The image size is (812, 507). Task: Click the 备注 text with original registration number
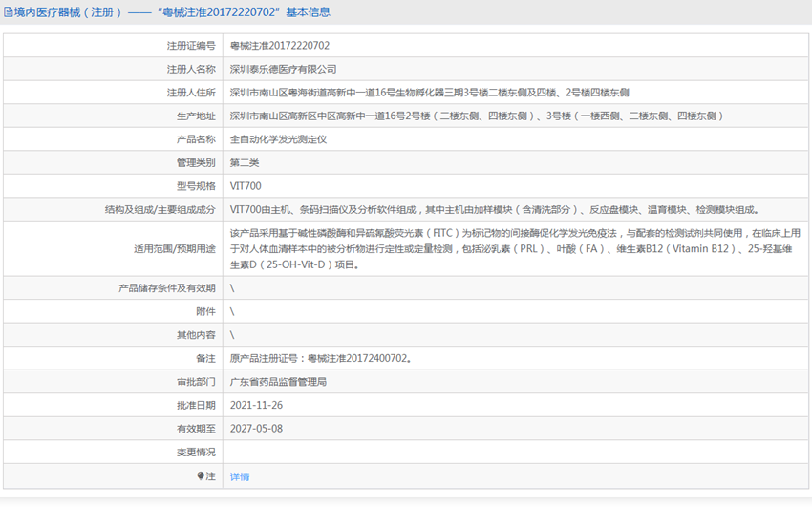(x=321, y=358)
